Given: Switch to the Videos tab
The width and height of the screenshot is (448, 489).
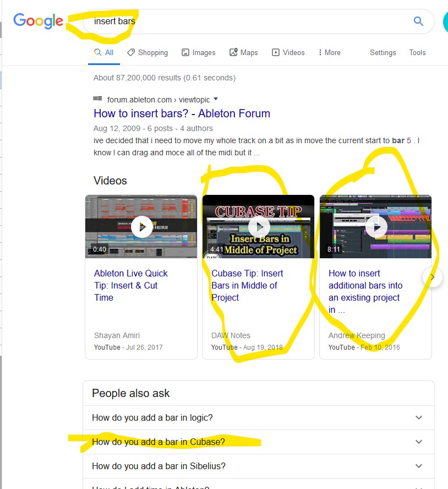Looking at the screenshot, I should [288, 52].
